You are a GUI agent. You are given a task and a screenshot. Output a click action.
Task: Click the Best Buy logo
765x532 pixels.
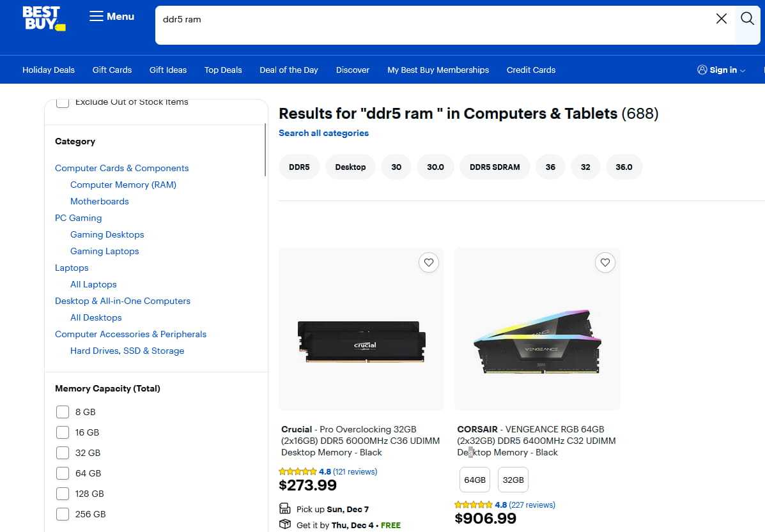click(43, 19)
